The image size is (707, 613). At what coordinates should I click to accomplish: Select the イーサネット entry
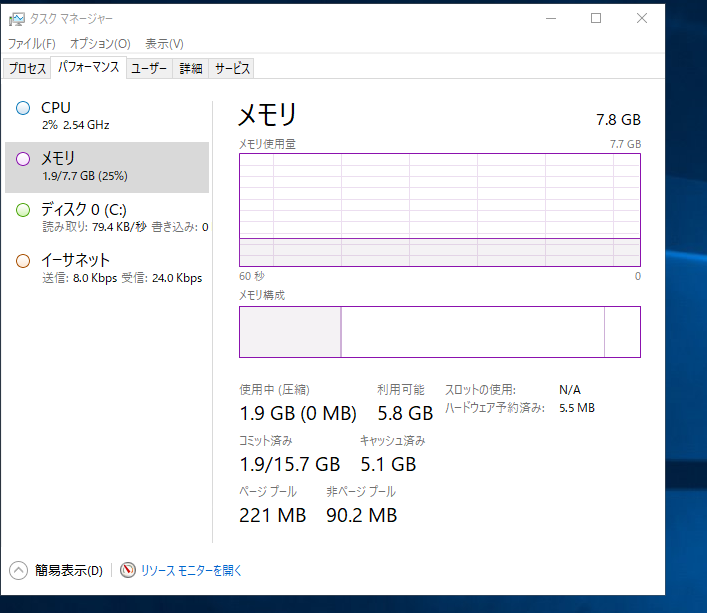(x=107, y=269)
